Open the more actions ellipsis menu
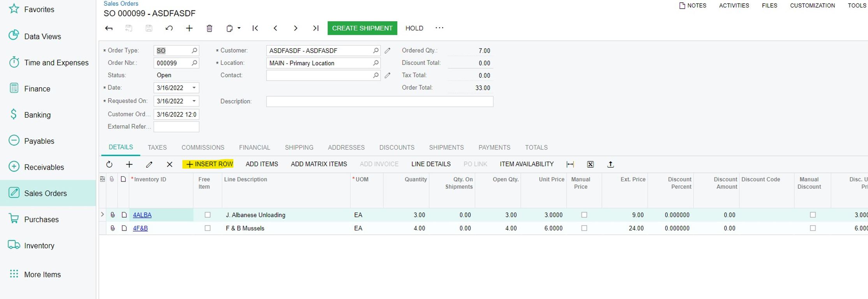Image resolution: width=868 pixels, height=299 pixels. click(x=439, y=28)
